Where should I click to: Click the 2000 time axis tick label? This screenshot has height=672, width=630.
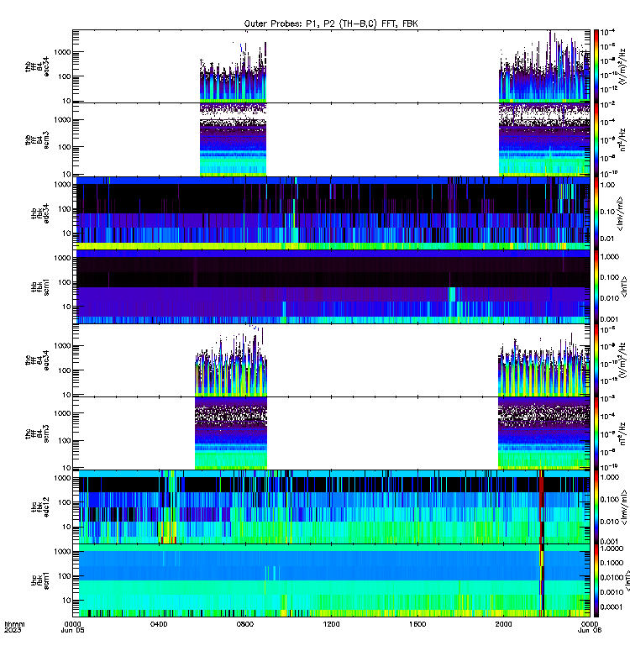coord(503,624)
